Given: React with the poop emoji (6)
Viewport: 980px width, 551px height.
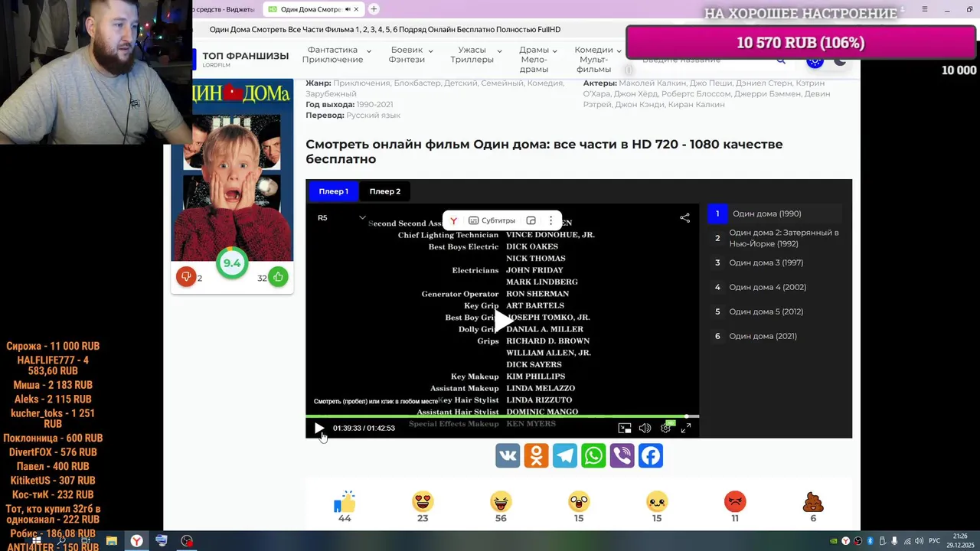Looking at the screenshot, I should click(x=813, y=502).
